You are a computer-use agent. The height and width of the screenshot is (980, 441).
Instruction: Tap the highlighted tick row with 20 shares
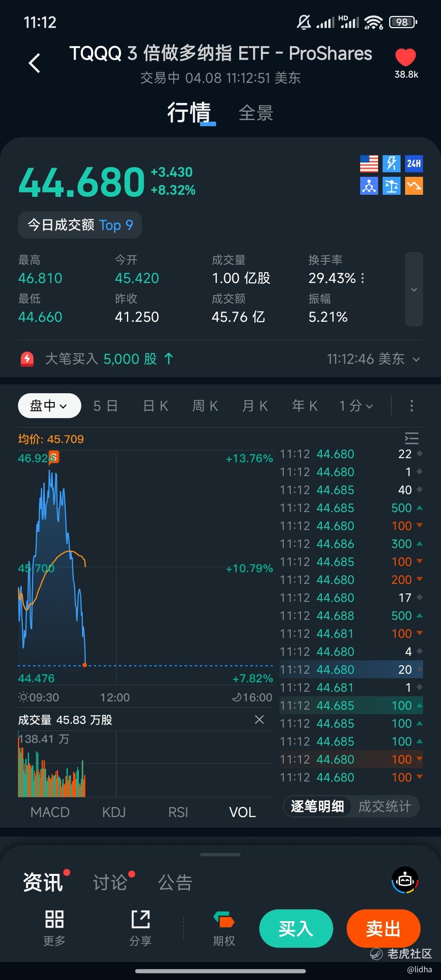[x=351, y=670]
